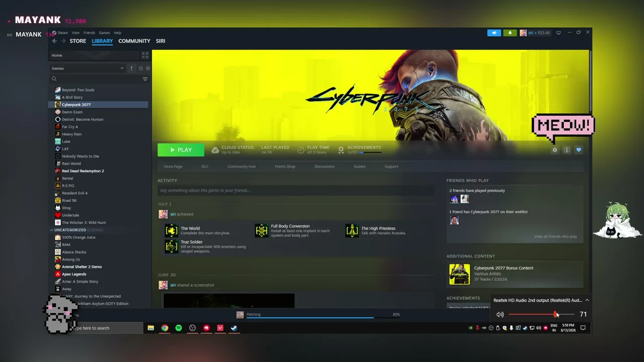Open the Store Page link

(x=173, y=166)
